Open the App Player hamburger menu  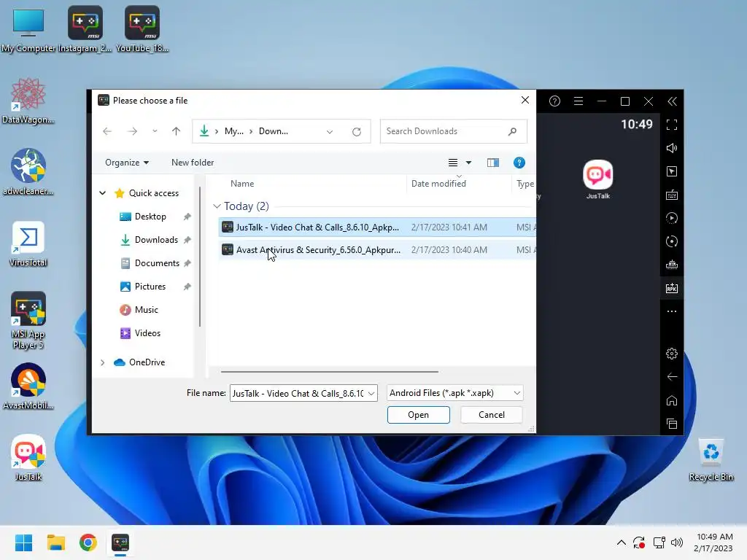click(578, 101)
